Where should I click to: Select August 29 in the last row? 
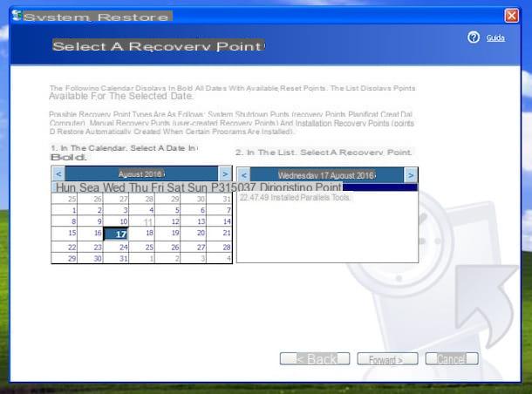click(65, 258)
